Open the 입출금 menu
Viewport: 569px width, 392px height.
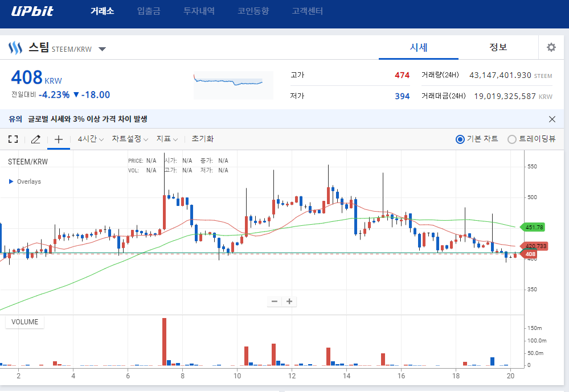pos(149,11)
